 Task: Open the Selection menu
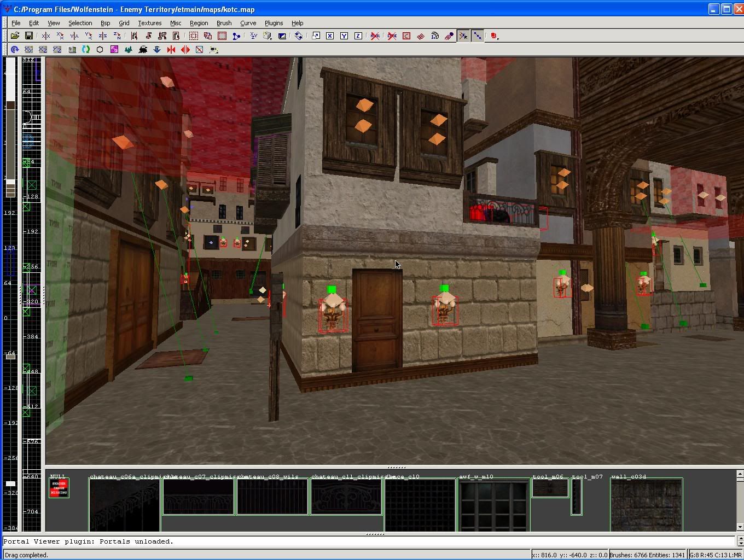[80, 23]
